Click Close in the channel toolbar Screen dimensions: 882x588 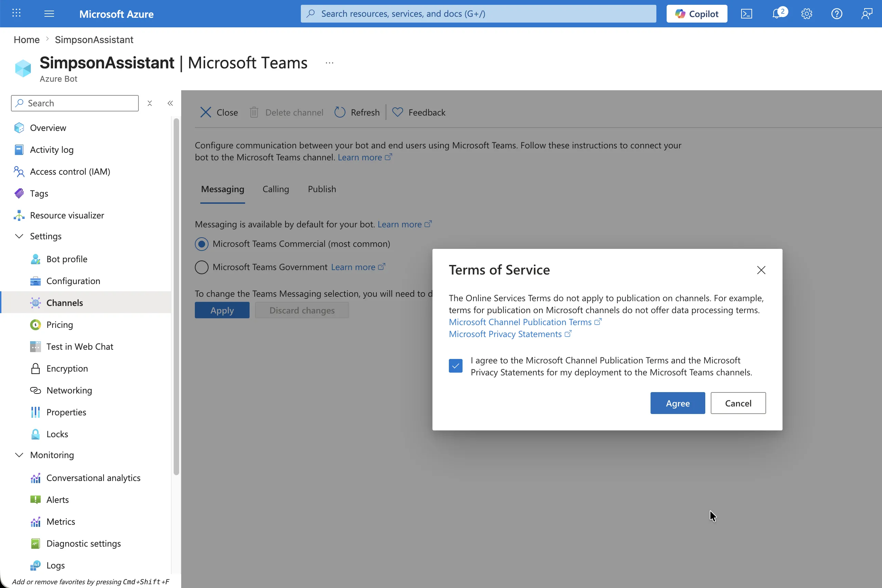tap(219, 112)
